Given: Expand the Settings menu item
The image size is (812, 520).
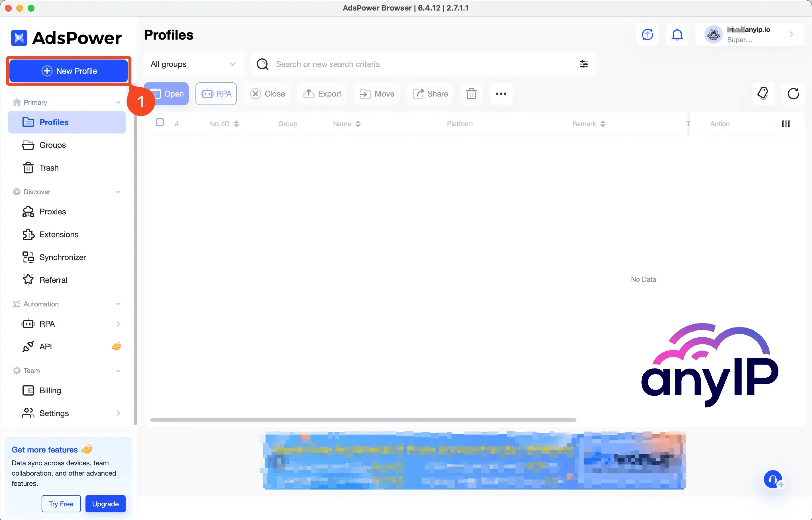Looking at the screenshot, I should [x=118, y=413].
